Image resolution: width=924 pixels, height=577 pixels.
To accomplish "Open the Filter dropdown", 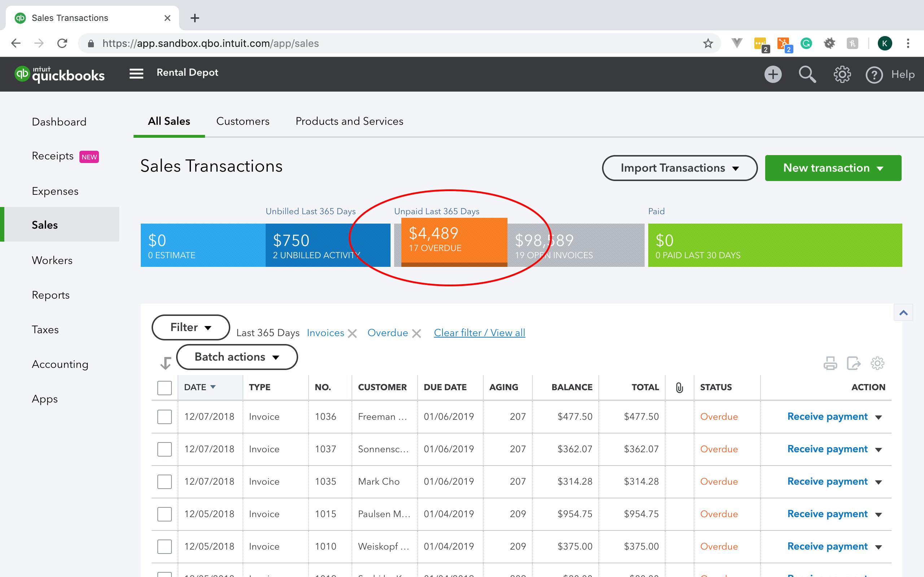I will pyautogui.click(x=191, y=327).
